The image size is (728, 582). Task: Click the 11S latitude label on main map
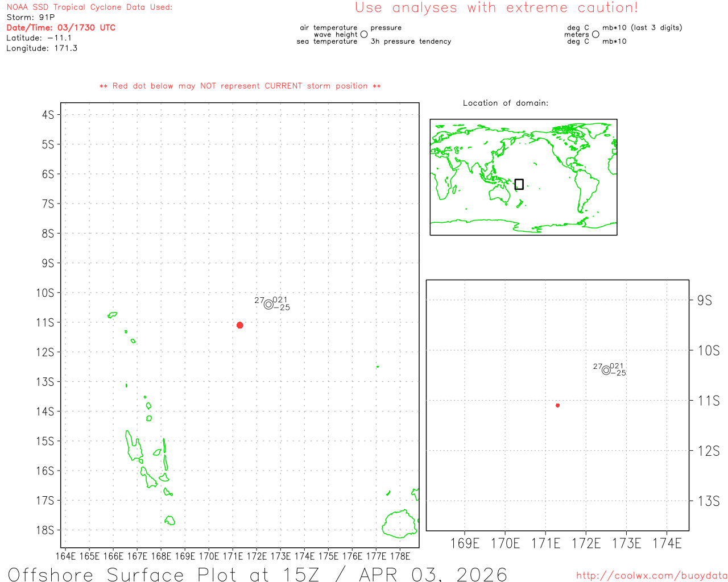pos(45,322)
